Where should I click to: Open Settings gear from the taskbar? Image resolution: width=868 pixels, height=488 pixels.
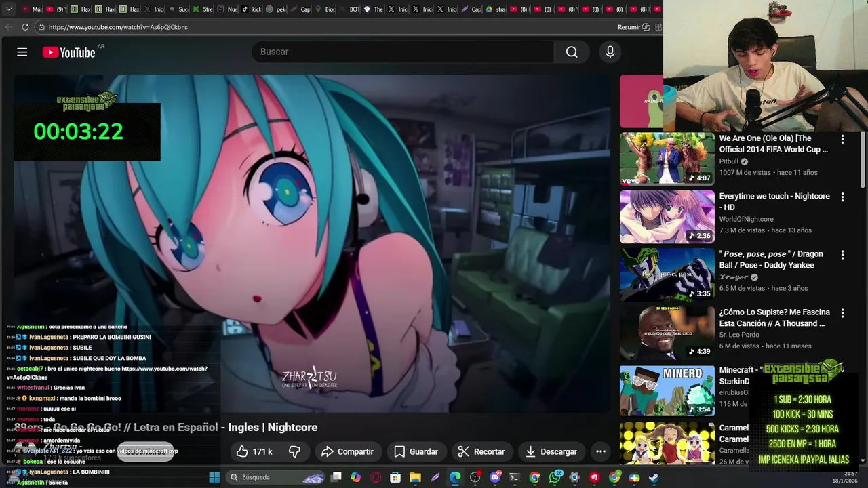click(x=574, y=477)
